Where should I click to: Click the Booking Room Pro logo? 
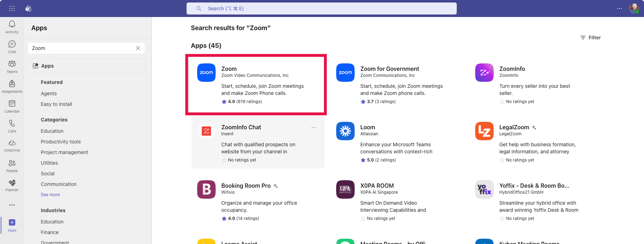click(206, 189)
